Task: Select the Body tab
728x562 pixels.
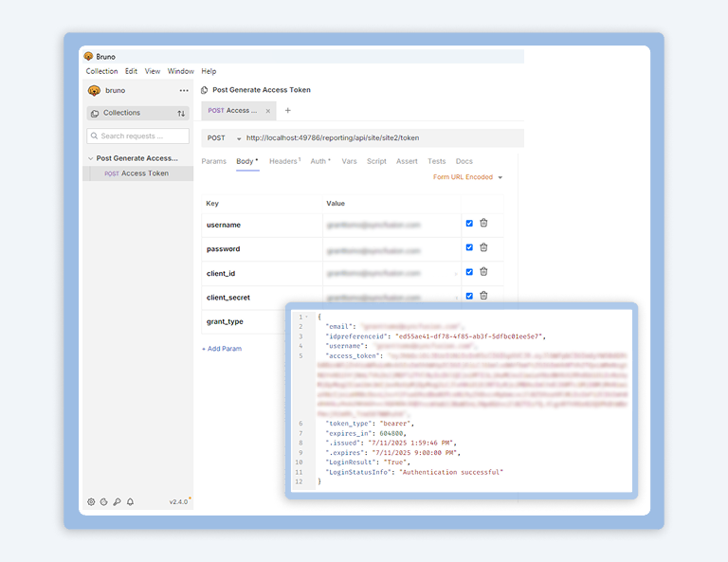Action: point(247,161)
